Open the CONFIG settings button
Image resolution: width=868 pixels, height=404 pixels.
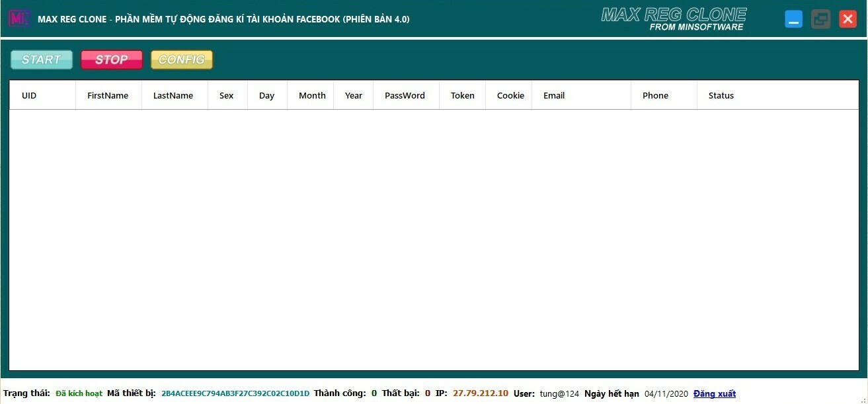[x=182, y=60]
